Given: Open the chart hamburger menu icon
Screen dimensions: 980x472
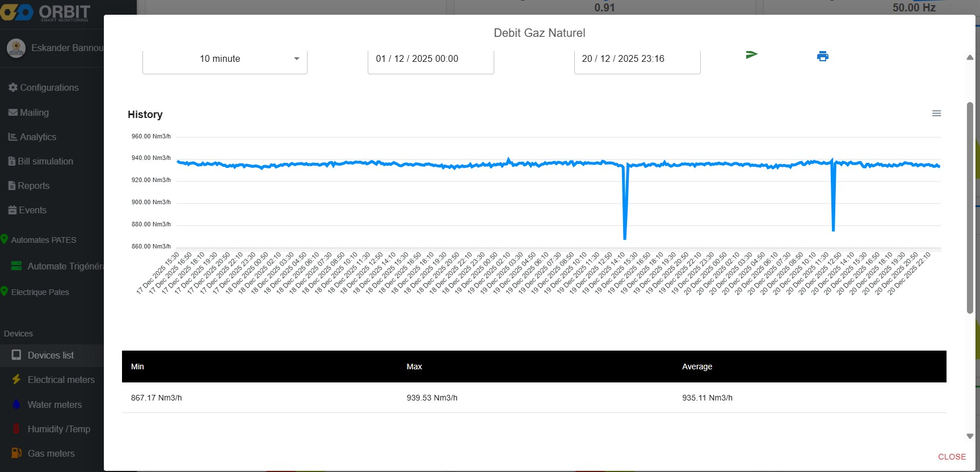Looking at the screenshot, I should [x=936, y=113].
